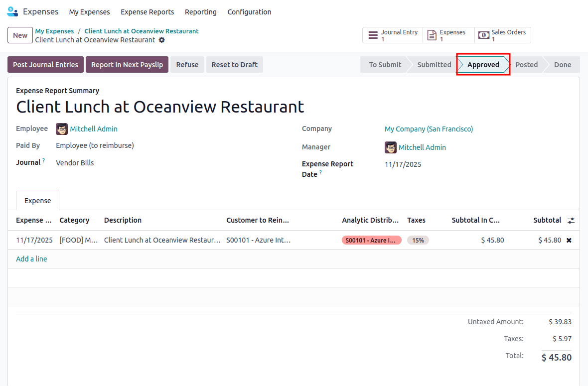This screenshot has height=386, width=588.
Task: Click the Approved stage in status bar
Action: (x=483, y=64)
